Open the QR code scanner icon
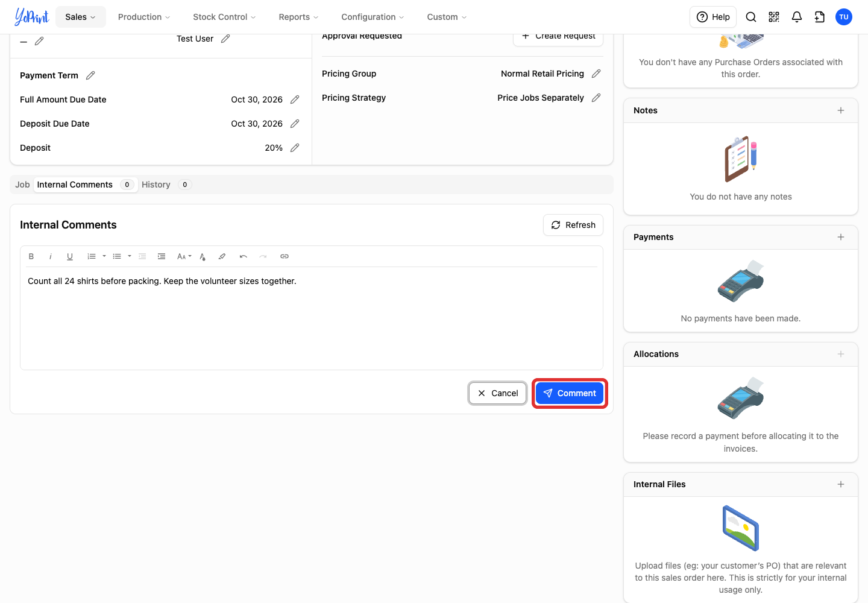Image resolution: width=868 pixels, height=603 pixels. coord(774,17)
